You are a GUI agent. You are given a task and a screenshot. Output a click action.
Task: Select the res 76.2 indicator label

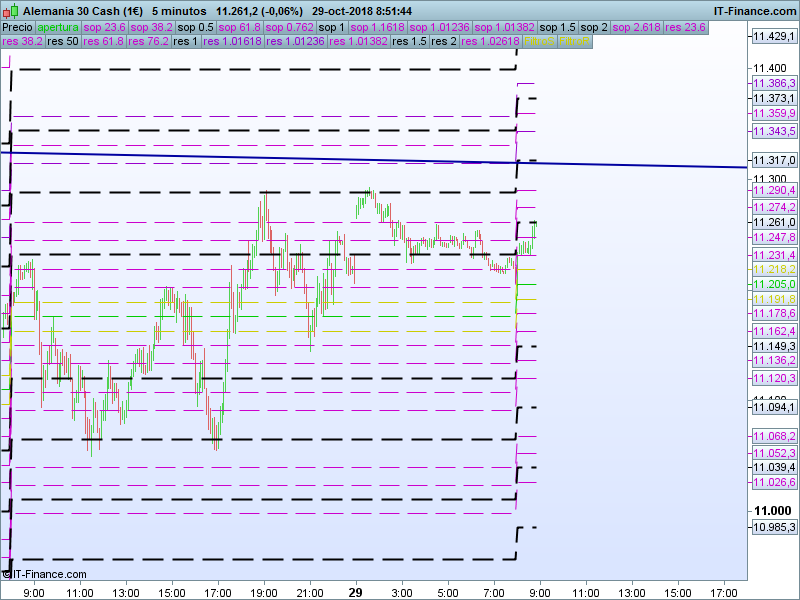[x=148, y=42]
